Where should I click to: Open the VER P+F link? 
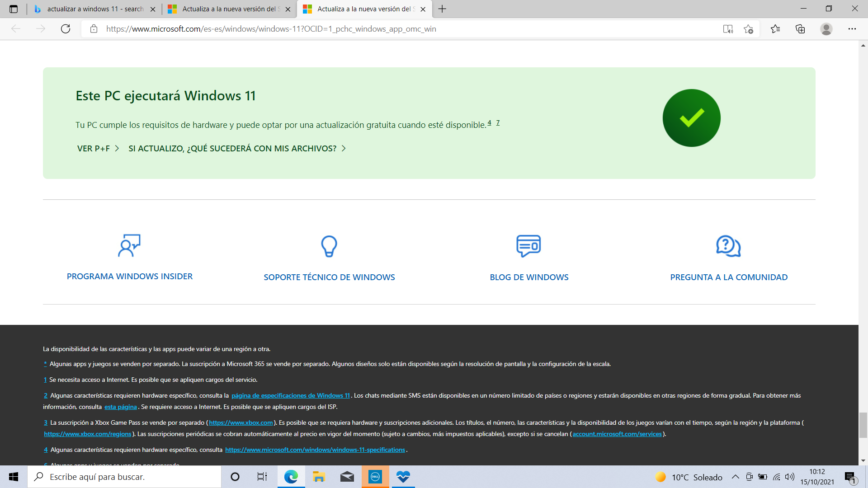[x=98, y=148]
